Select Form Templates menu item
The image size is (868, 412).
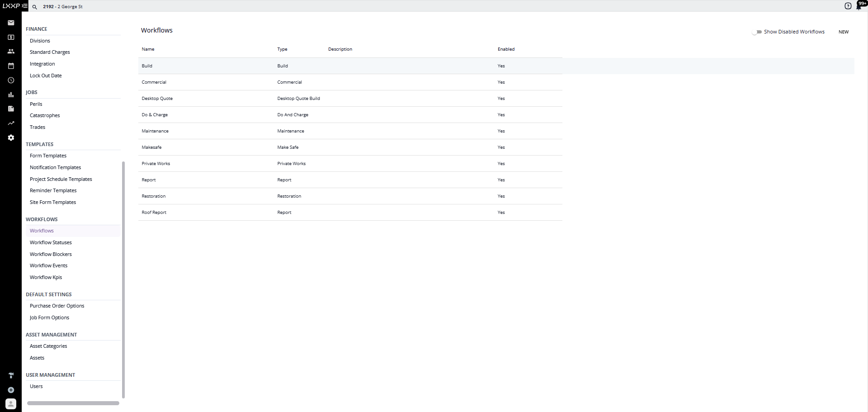pos(48,156)
